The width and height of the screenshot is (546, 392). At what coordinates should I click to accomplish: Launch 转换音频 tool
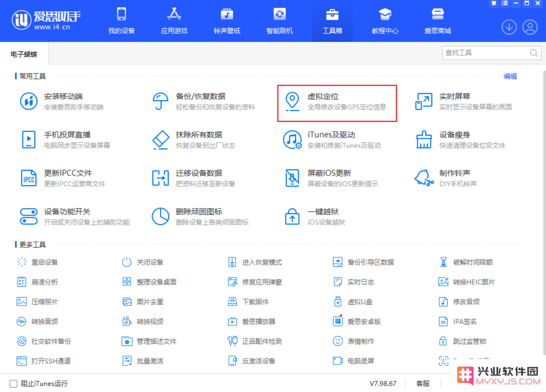[x=37, y=321]
